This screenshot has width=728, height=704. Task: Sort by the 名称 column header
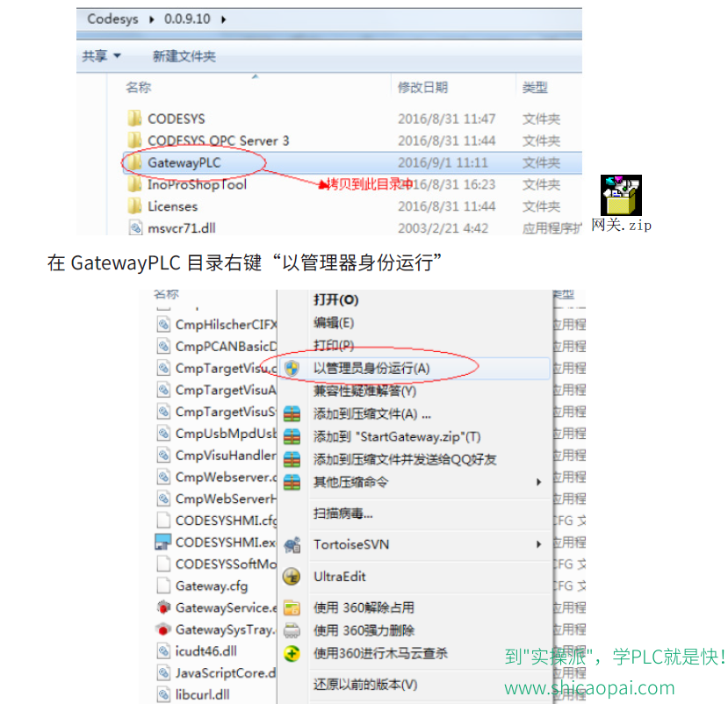[x=139, y=87]
